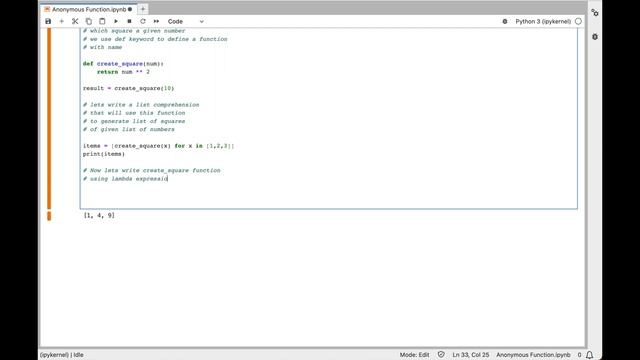
Task: Click the '# using lambda expressio' comment line
Action: click(125, 179)
